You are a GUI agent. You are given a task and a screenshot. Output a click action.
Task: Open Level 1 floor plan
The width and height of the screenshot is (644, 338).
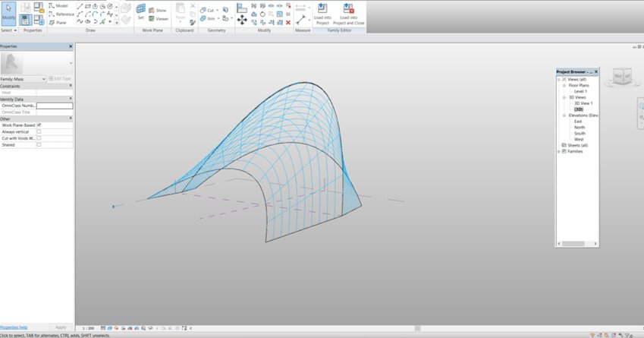tap(580, 91)
